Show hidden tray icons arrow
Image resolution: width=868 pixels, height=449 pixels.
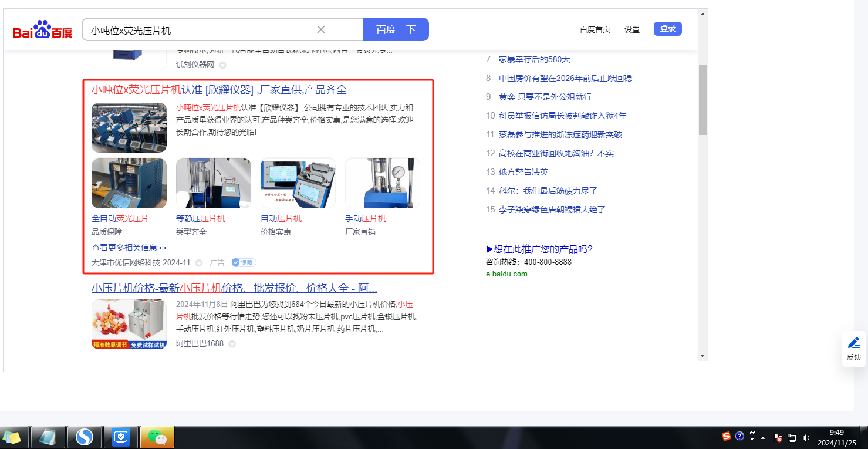click(764, 438)
